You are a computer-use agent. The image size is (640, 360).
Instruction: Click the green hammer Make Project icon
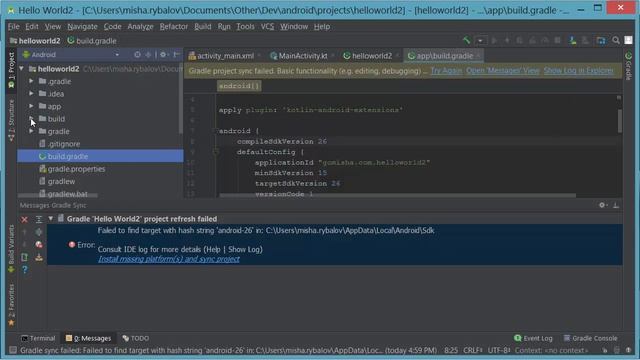click(467, 40)
